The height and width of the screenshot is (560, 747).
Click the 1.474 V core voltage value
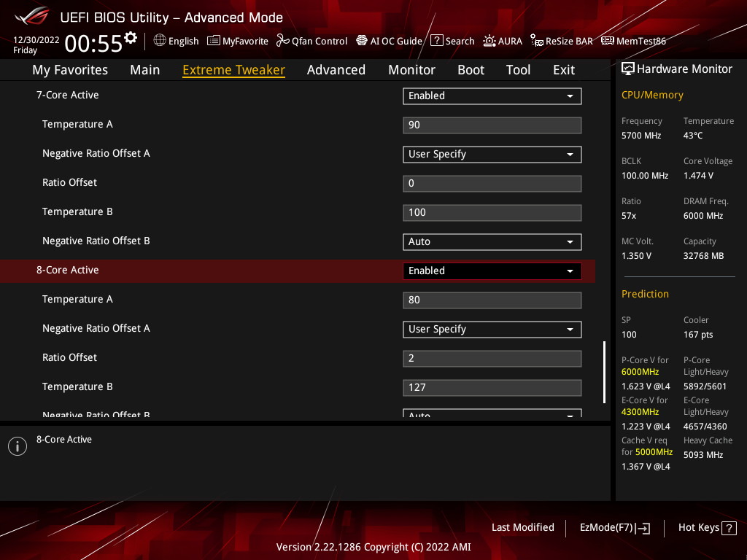[x=698, y=176]
